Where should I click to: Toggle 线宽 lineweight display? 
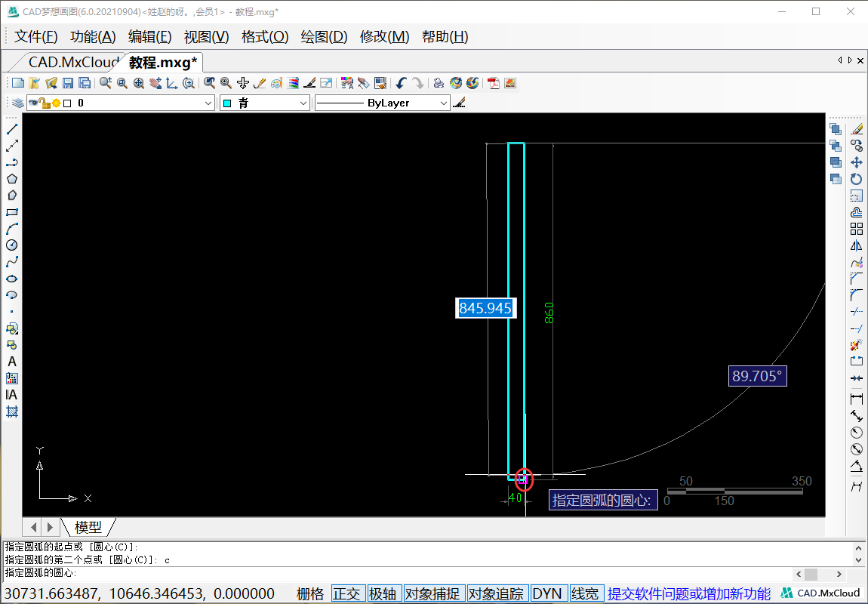586,594
